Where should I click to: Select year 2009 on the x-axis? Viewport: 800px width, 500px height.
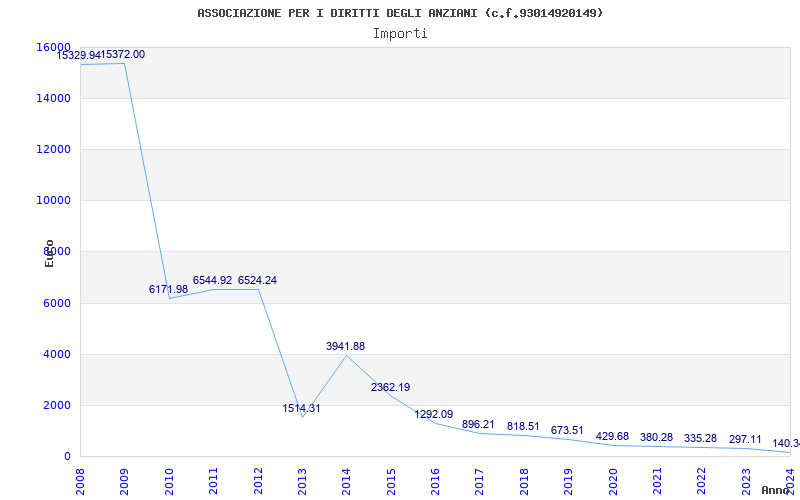click(x=124, y=481)
